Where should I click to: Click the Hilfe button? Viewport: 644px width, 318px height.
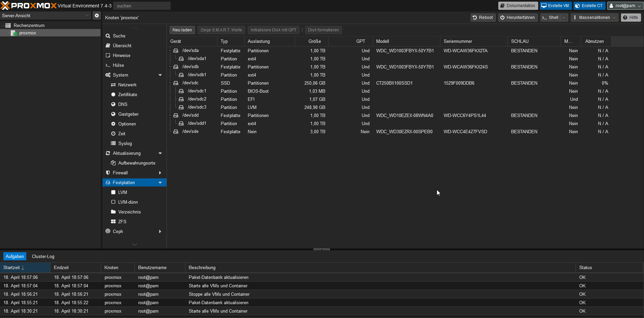pyautogui.click(x=631, y=18)
